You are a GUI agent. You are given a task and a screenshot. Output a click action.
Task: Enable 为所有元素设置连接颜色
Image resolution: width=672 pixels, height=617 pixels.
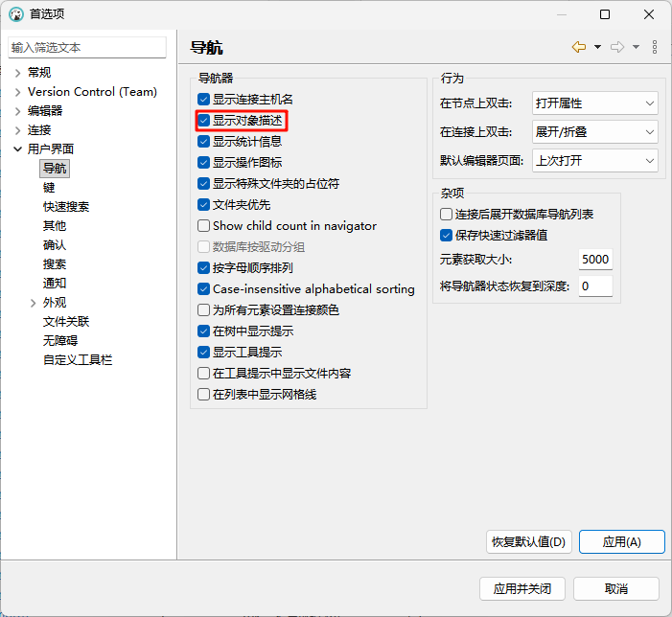pyautogui.click(x=203, y=310)
